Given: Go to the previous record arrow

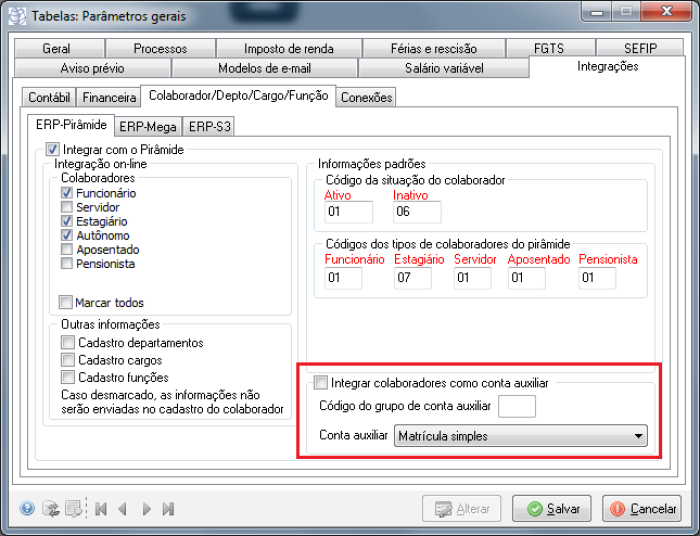Looking at the screenshot, I should 123,509.
